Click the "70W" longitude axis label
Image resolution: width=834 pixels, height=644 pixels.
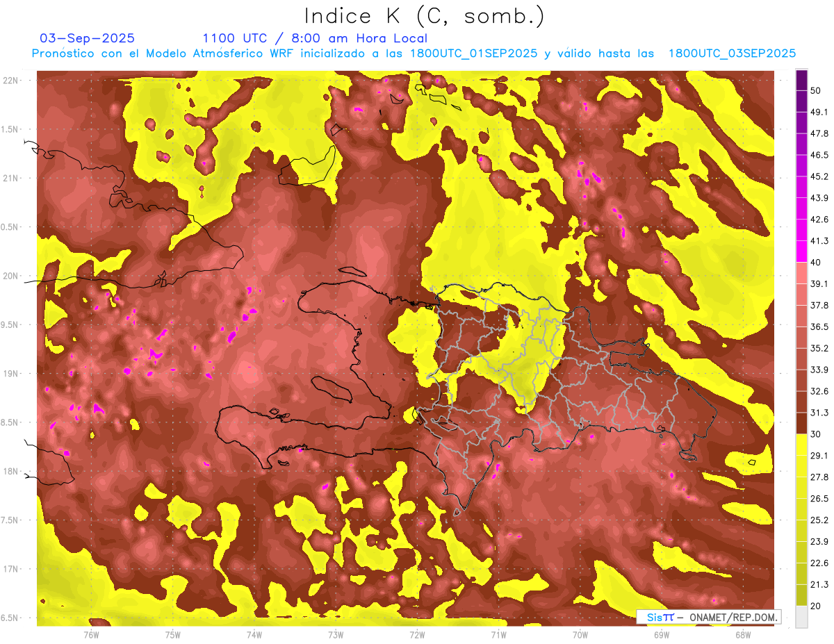[580, 634]
